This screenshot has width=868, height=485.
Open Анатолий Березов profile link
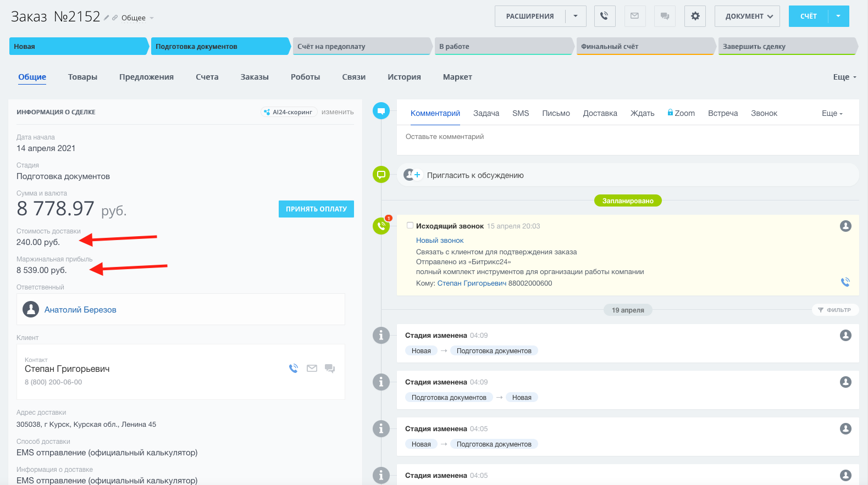click(80, 310)
